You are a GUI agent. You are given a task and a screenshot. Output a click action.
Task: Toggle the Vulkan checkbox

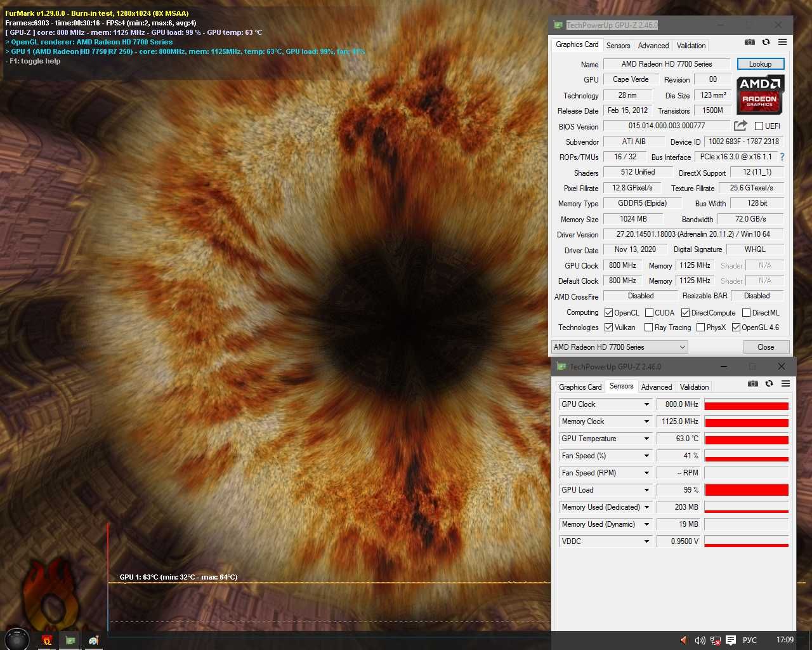[609, 328]
